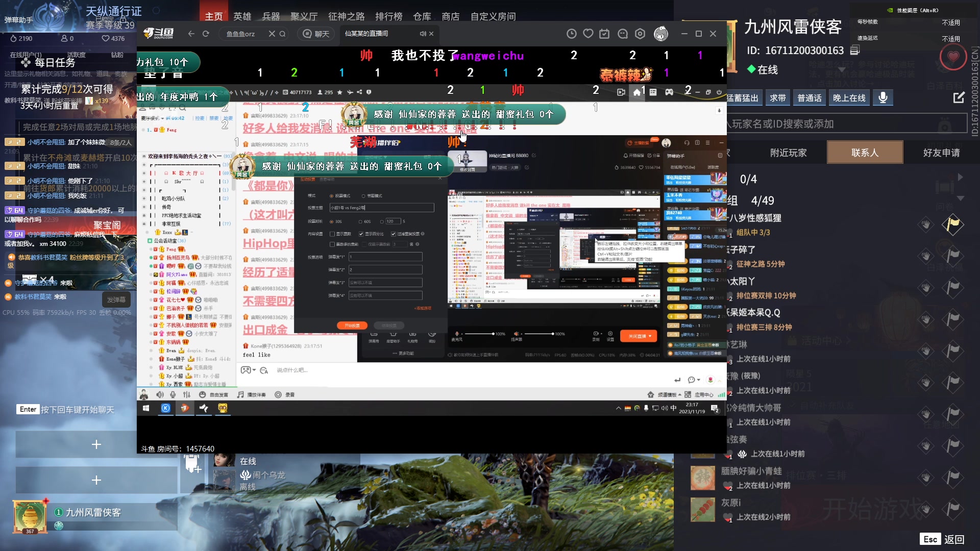Viewport: 980px width, 551px height.
Task: Open Douyu messages face-bubble icon
Action: tap(622, 34)
